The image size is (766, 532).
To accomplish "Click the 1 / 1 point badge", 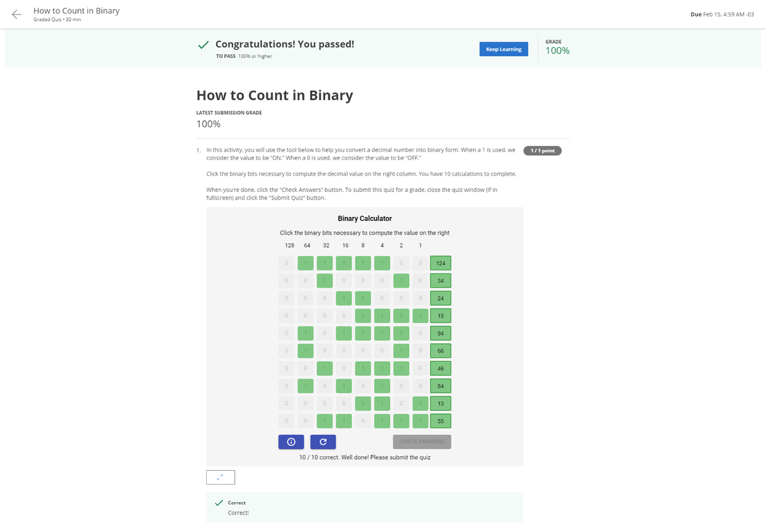I will [x=542, y=151].
